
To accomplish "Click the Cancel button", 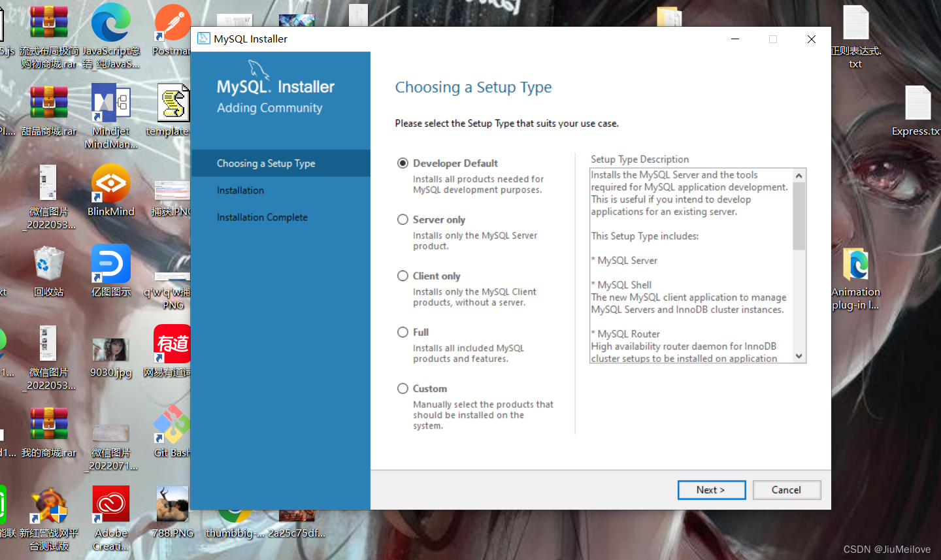I will pos(786,490).
